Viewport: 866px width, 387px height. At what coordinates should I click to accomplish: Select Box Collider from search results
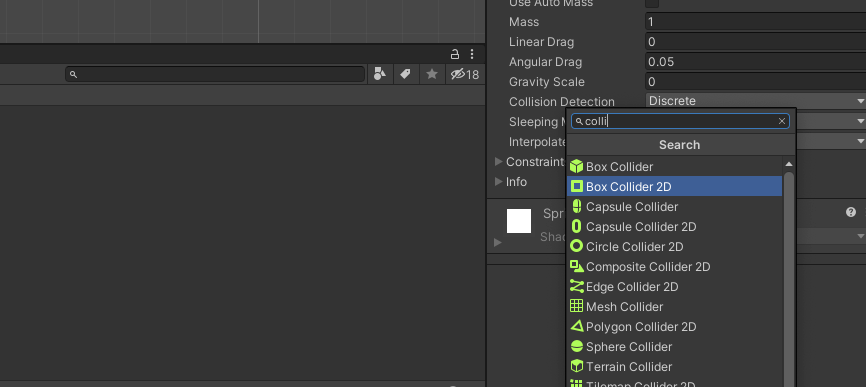tap(674, 167)
